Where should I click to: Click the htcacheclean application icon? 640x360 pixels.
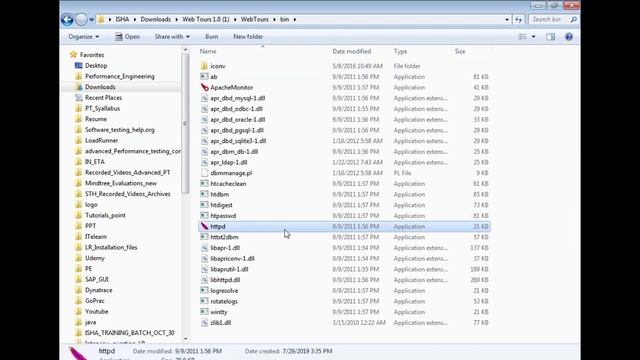coord(204,183)
